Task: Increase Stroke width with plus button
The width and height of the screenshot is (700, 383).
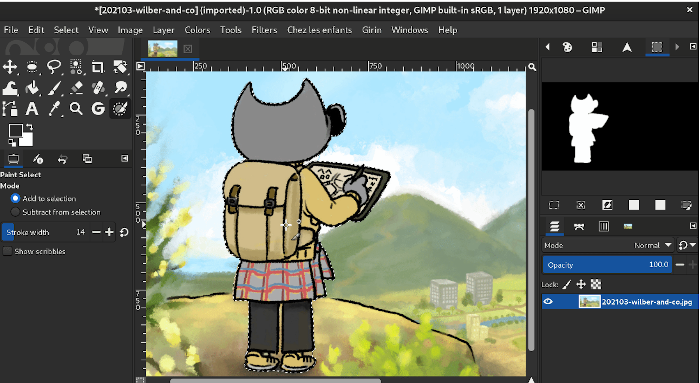Action: click(109, 232)
